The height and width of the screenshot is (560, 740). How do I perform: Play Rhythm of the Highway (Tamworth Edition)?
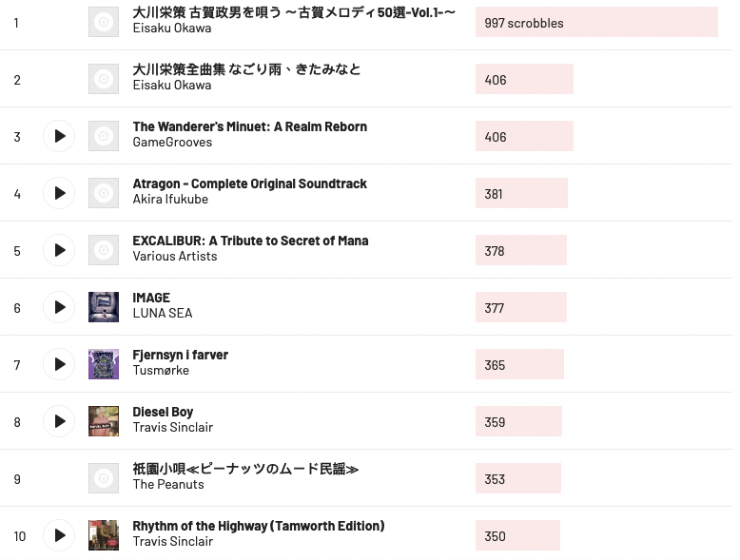[x=59, y=535]
